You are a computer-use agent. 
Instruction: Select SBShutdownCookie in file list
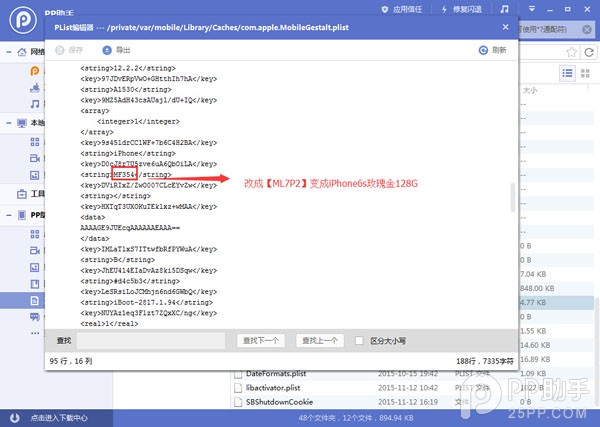point(279,402)
